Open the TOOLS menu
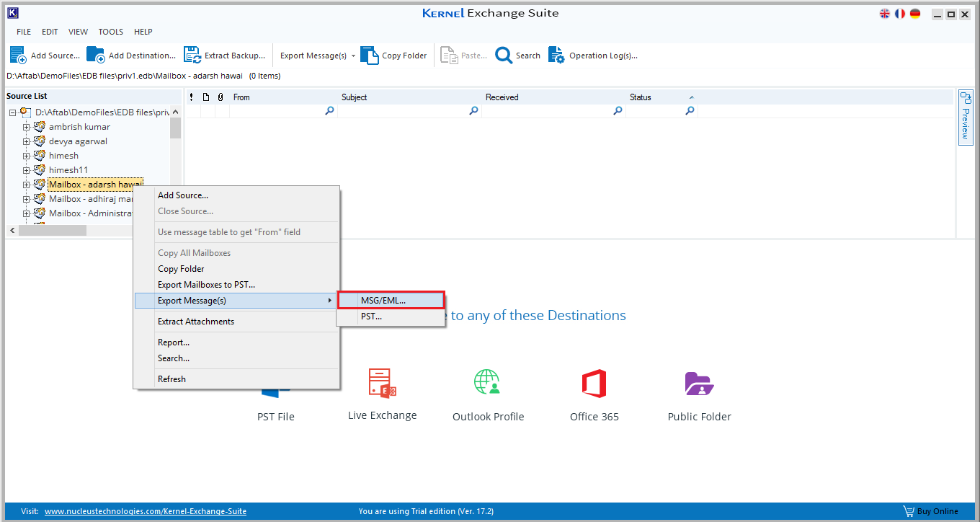 111,32
